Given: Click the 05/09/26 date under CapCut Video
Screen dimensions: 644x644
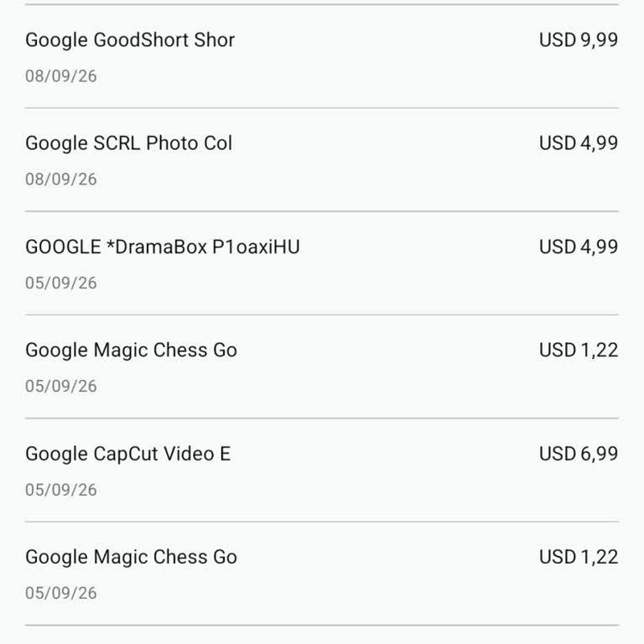Looking at the screenshot, I should tap(60, 490).
